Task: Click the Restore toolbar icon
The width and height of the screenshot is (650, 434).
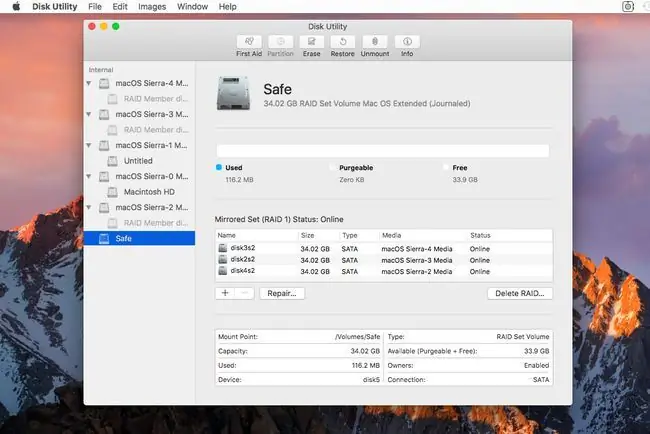Action: click(x=342, y=41)
